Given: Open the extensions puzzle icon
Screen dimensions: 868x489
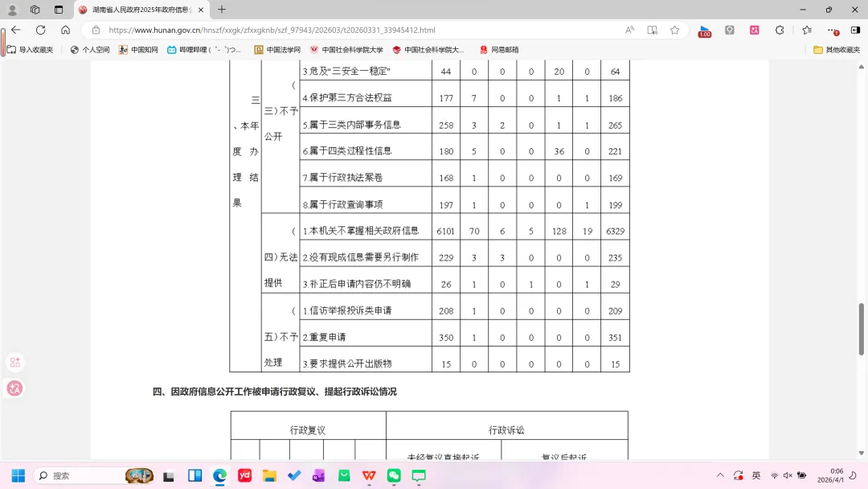Looking at the screenshot, I should pyautogui.click(x=780, y=30).
